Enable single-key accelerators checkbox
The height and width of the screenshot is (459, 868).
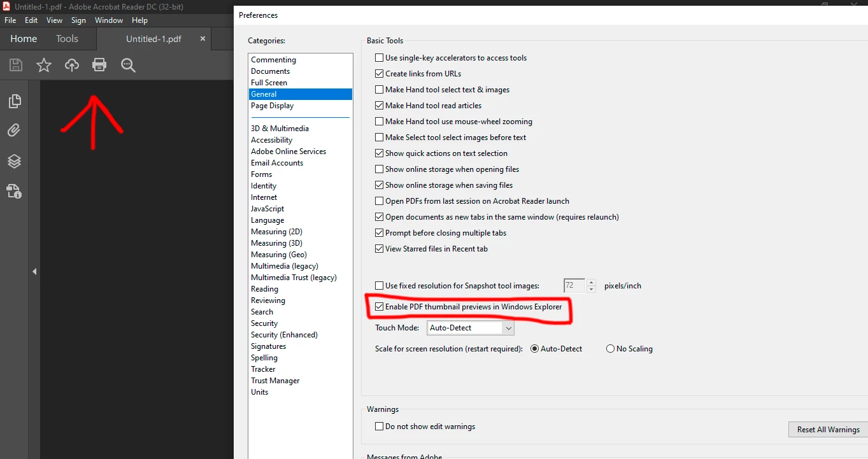click(x=380, y=58)
